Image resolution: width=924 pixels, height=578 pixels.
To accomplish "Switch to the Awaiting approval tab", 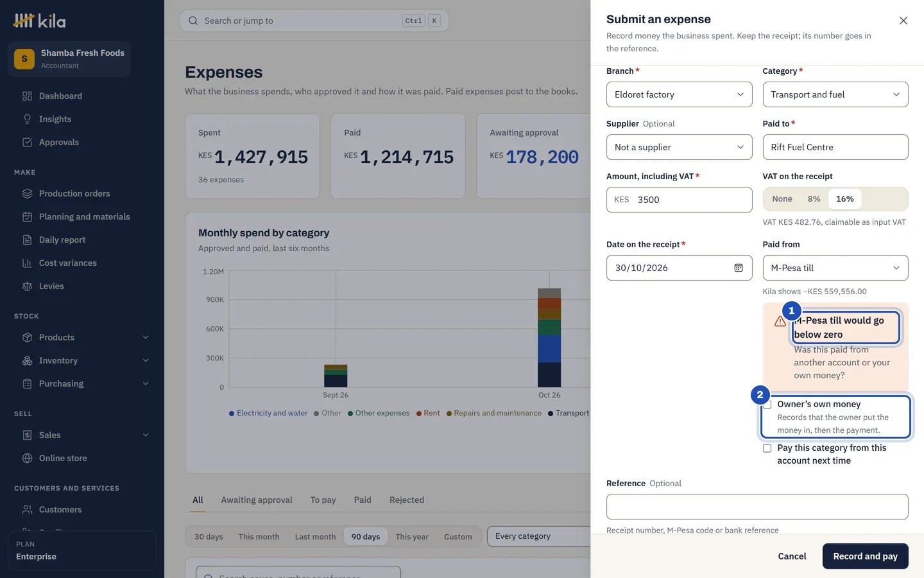I will 257,500.
